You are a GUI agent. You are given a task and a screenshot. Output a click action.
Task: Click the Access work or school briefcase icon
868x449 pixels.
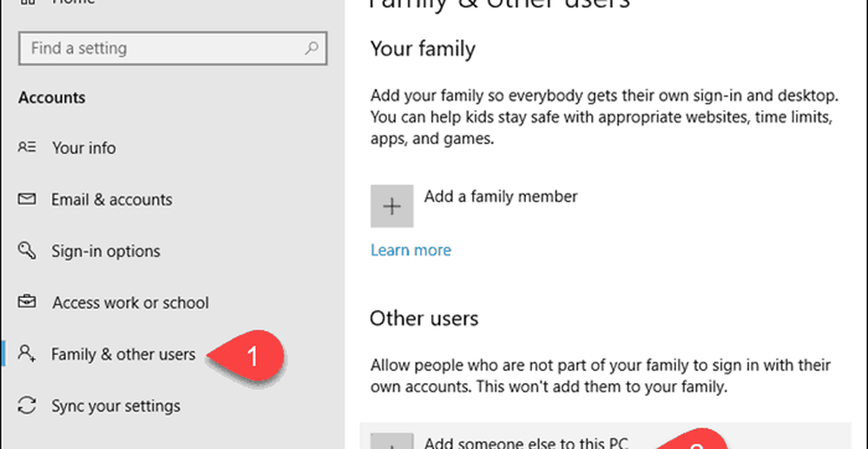[27, 303]
